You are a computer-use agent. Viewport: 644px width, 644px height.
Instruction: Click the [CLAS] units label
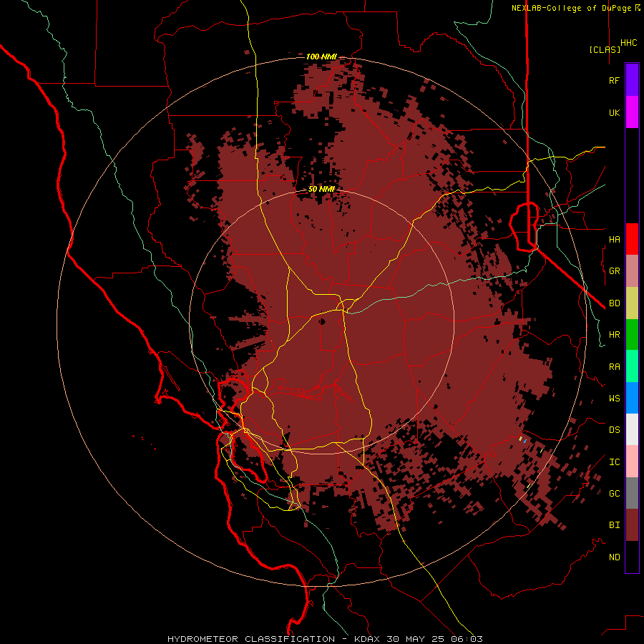click(x=605, y=49)
